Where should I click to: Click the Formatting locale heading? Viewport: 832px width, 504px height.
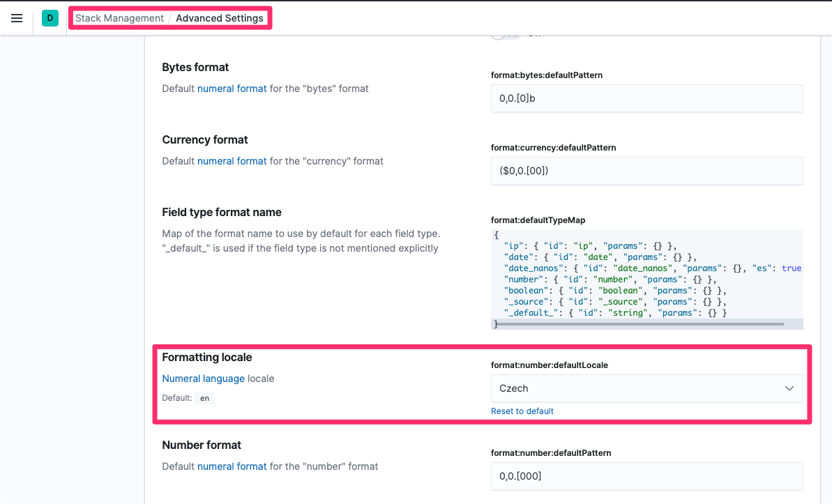coord(206,358)
